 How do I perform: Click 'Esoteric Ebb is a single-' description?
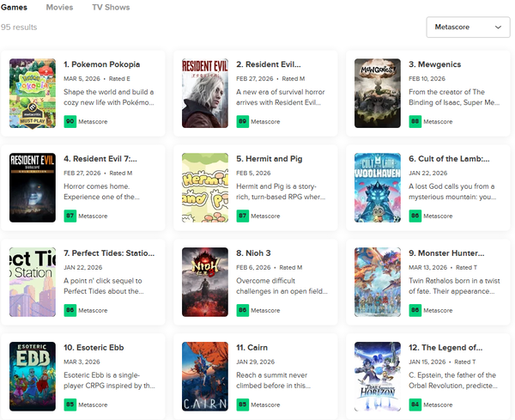pos(102,375)
